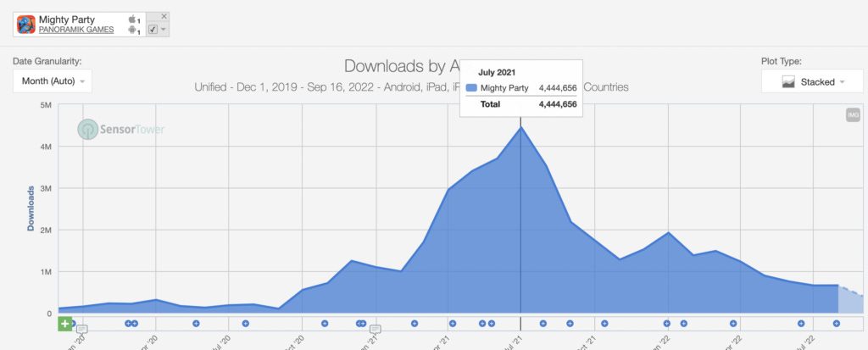Click the update marker just right of Apr '21 gridline
The width and height of the screenshot is (868, 350).
click(x=453, y=324)
